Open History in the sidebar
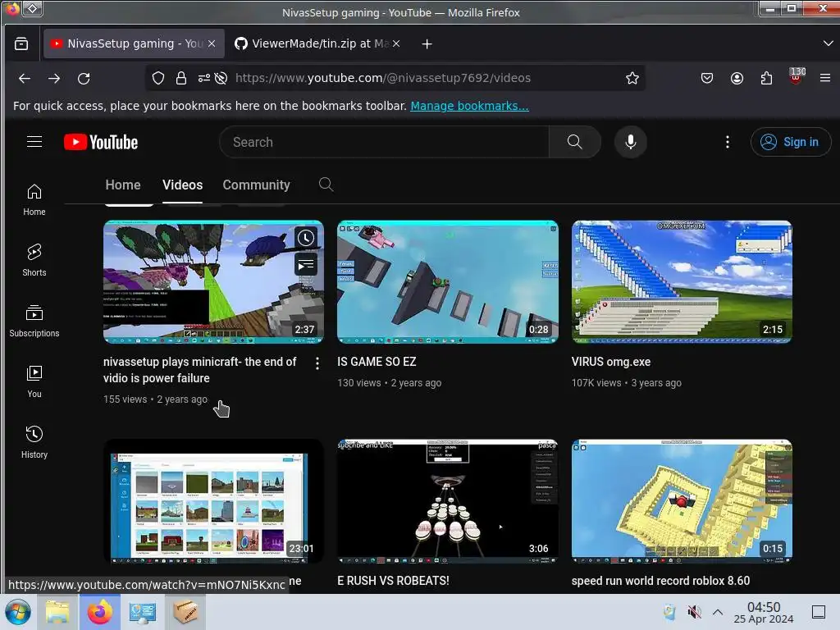 [x=34, y=442]
